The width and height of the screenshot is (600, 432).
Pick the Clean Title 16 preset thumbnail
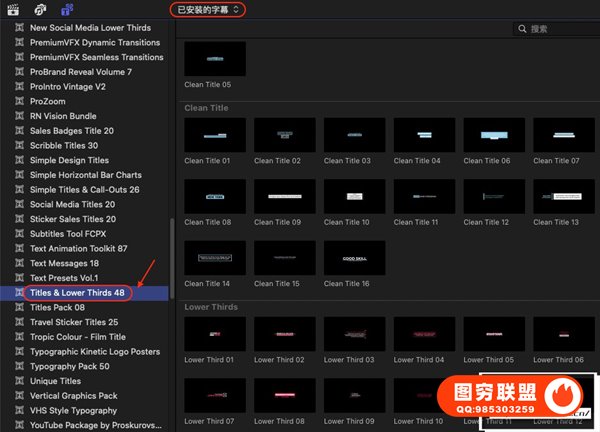(x=355, y=257)
